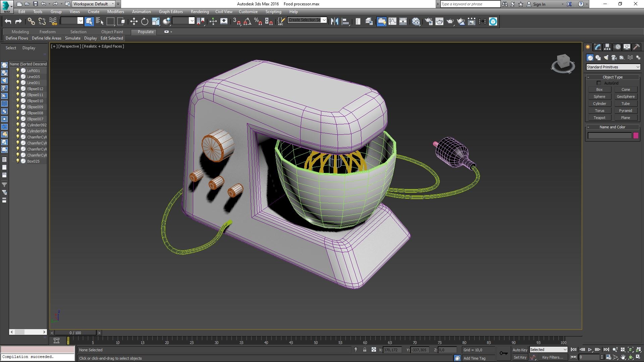Click the ViewCube navigation widget
This screenshot has height=362, width=644.
(x=563, y=63)
